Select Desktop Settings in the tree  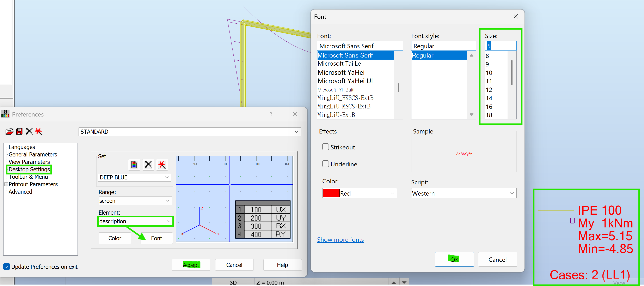tap(29, 169)
